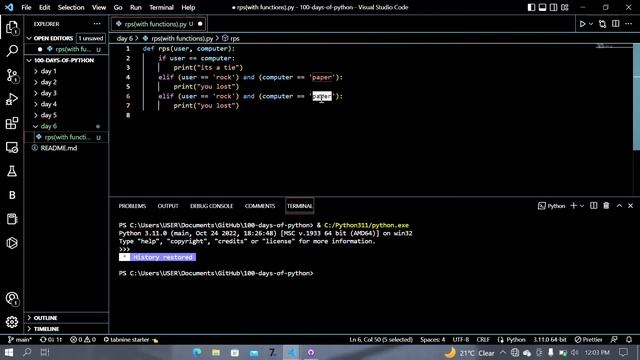Image resolution: width=640 pixels, height=360 pixels.
Task: Open the Extensions view
Action: coord(12,123)
